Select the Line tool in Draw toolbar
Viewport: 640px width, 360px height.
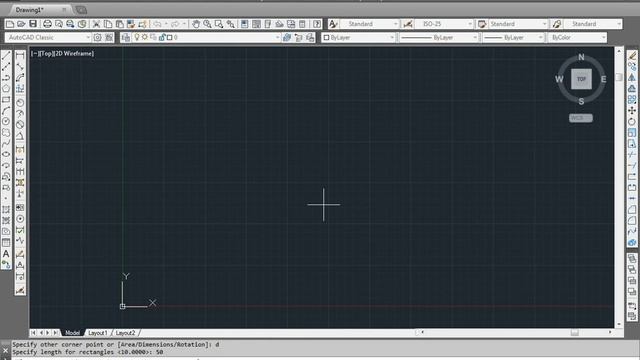pos(6,55)
